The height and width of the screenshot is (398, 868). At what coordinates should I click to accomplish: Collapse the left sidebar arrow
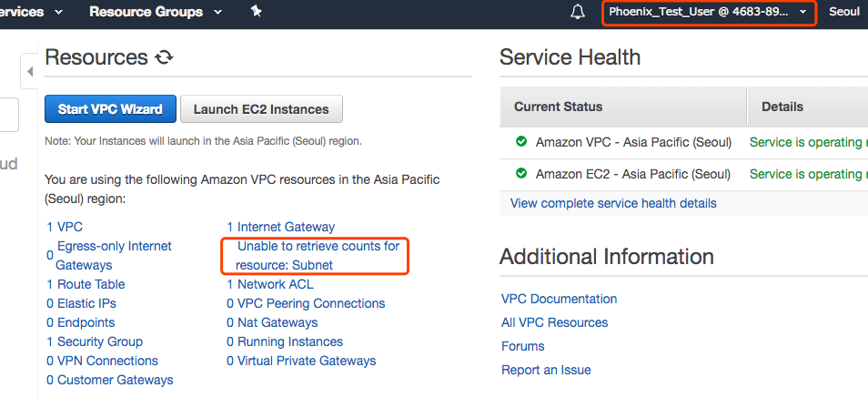29,71
